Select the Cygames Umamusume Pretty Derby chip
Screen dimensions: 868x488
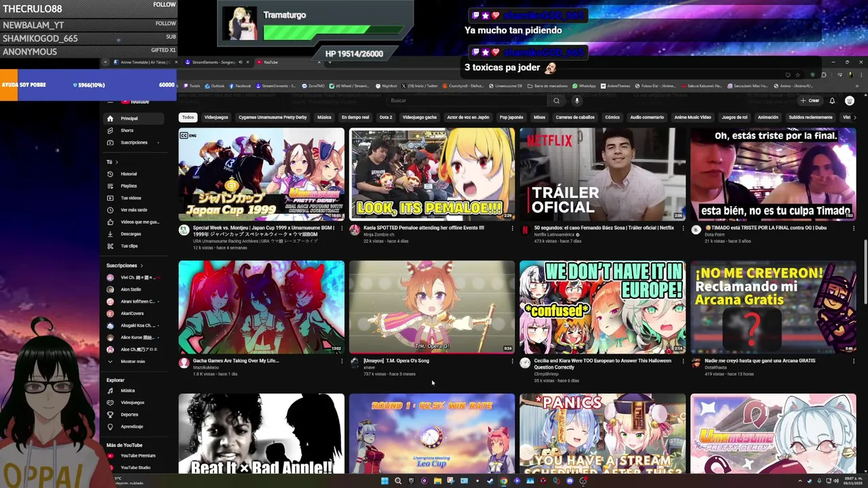click(273, 117)
